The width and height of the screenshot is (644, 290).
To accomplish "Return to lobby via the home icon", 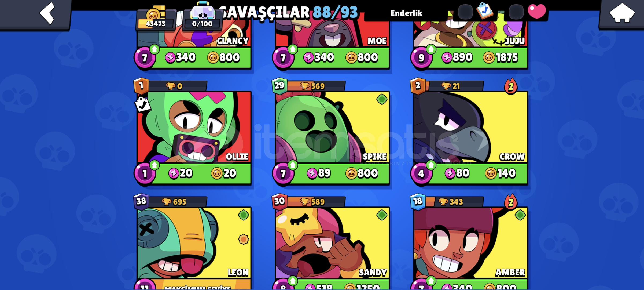I will point(622,13).
